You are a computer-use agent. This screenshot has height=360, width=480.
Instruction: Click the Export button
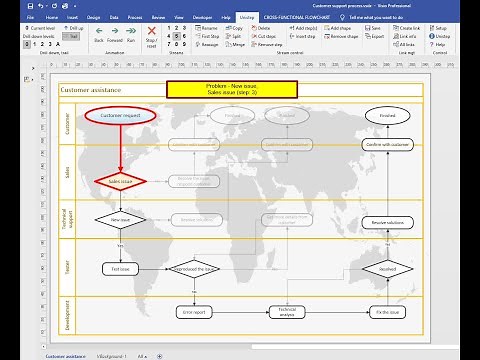pos(374,36)
